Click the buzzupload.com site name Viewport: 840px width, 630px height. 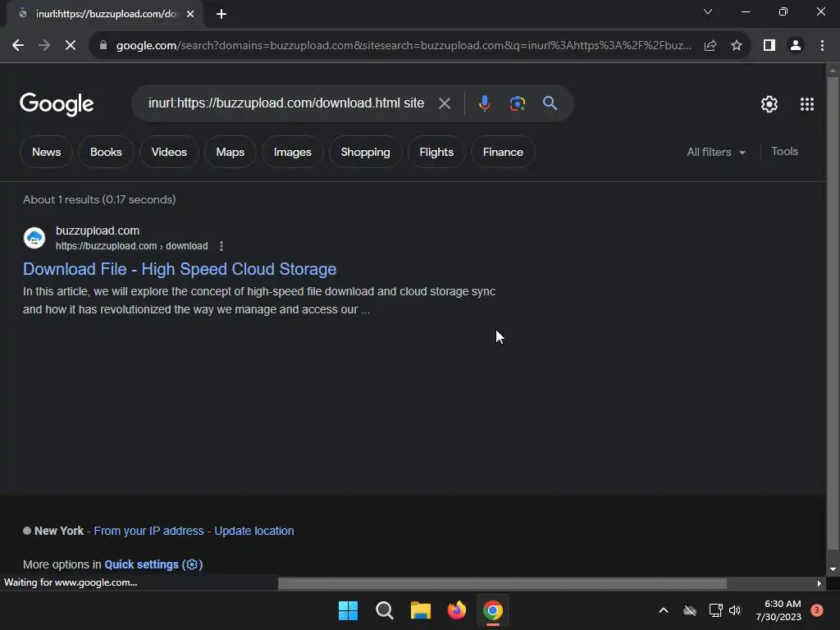pos(98,231)
